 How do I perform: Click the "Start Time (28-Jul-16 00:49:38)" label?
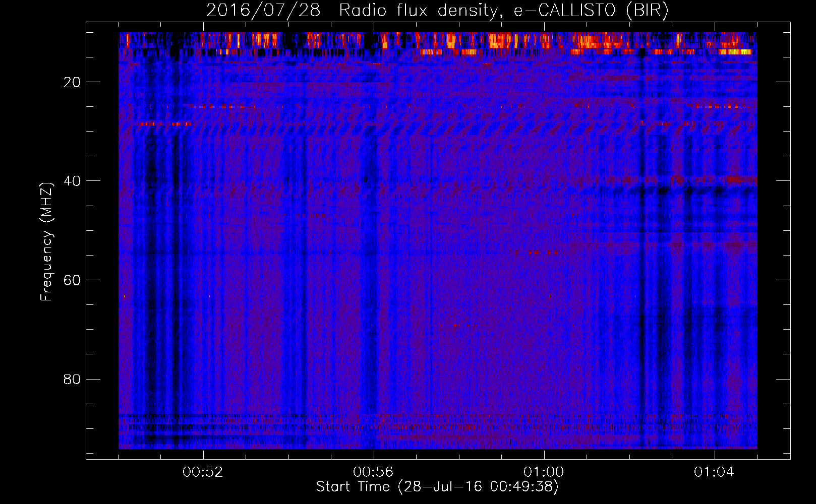(x=437, y=487)
